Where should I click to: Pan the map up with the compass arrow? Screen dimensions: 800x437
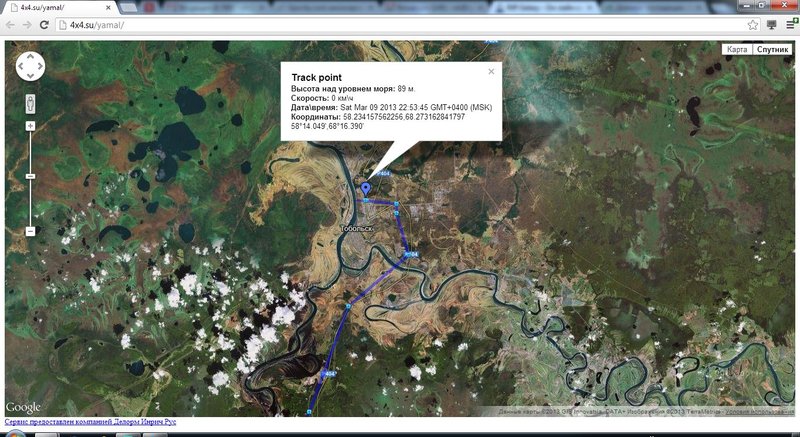31,56
